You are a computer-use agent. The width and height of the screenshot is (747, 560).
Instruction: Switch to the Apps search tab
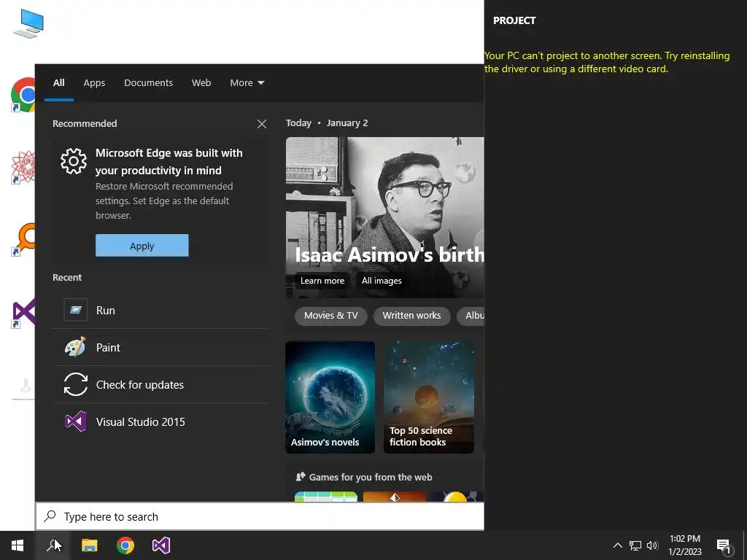[94, 83]
